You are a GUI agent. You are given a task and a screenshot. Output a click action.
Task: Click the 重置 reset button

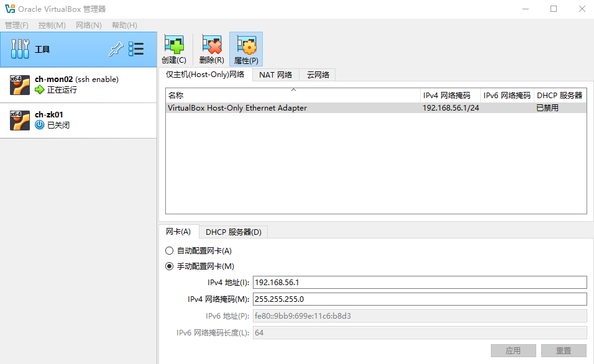tap(564, 351)
